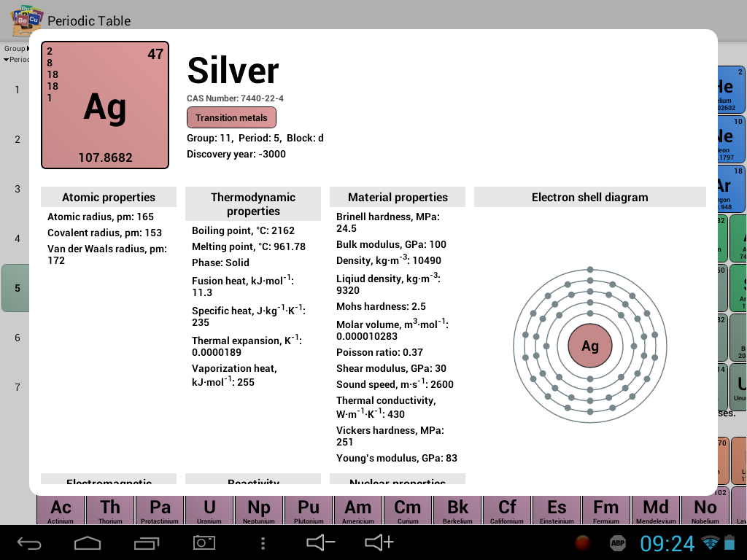Open the recent apps switcher

146,542
